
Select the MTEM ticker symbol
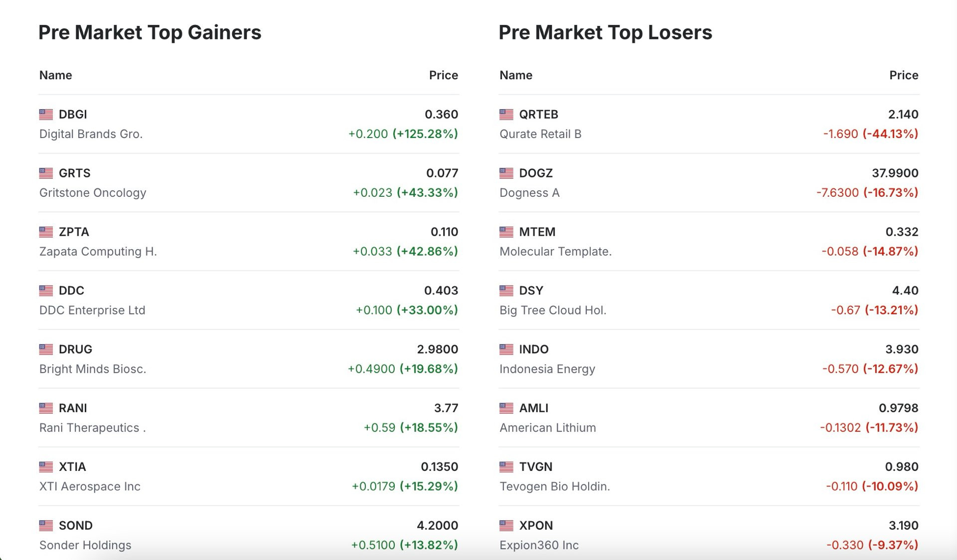(x=537, y=232)
